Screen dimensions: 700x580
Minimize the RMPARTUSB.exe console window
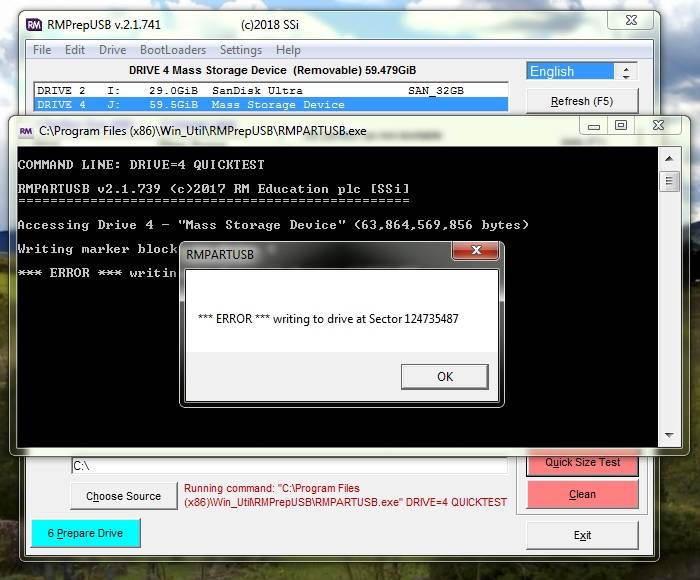click(592, 126)
